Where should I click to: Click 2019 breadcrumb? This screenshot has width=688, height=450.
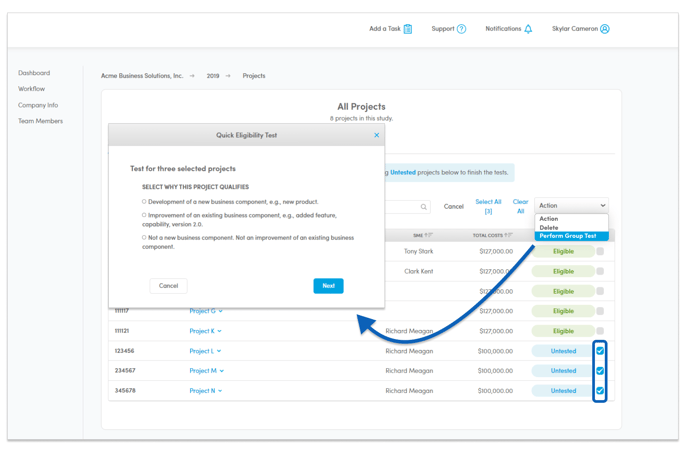click(213, 76)
